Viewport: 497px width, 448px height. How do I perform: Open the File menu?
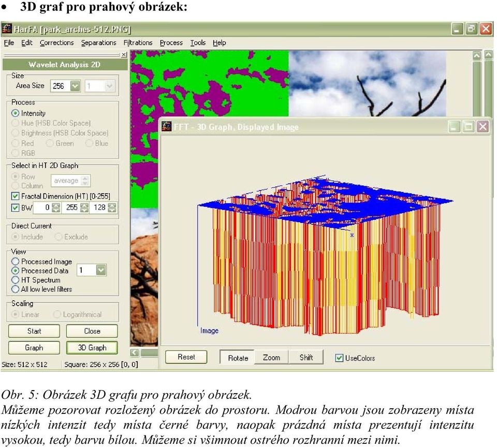(9, 42)
